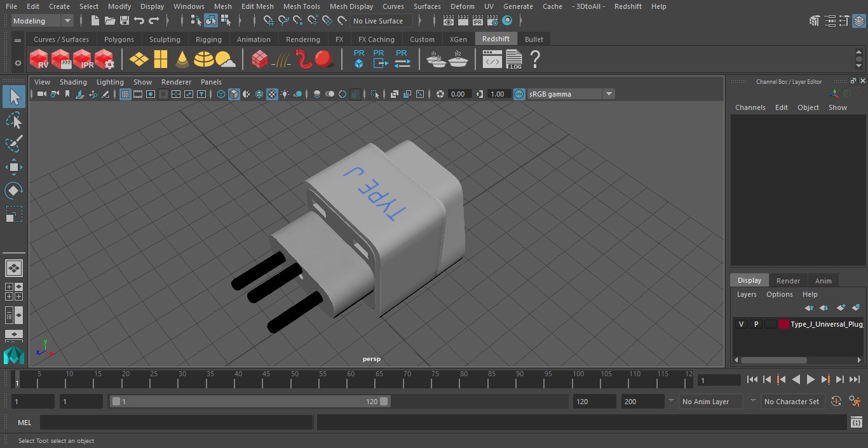Switch to the Render layer tab
Viewport: 868px width, 448px height.
[788, 280]
